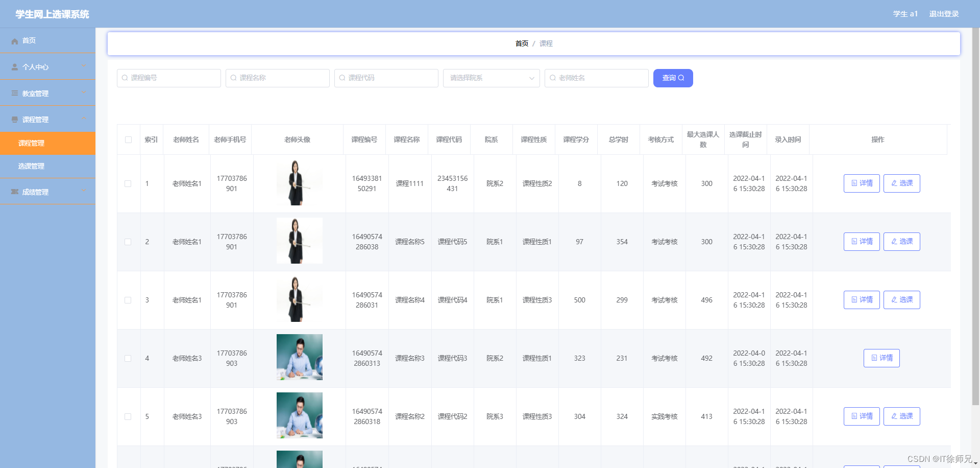Check the checkbox for 课程名称3 row
980x468 pixels.
pos(128,358)
